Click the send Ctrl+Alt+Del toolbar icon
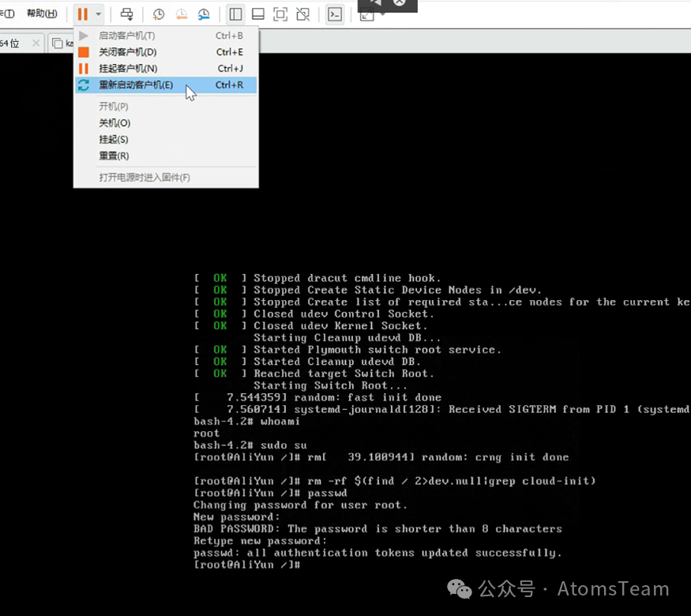This screenshot has height=616, width=691. point(127,14)
